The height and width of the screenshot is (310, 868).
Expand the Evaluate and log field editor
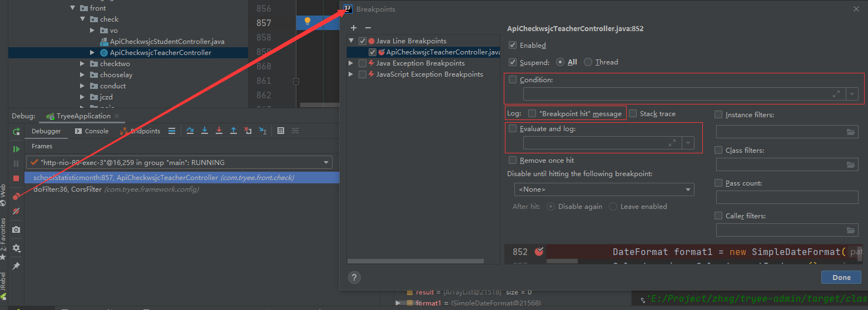672,143
